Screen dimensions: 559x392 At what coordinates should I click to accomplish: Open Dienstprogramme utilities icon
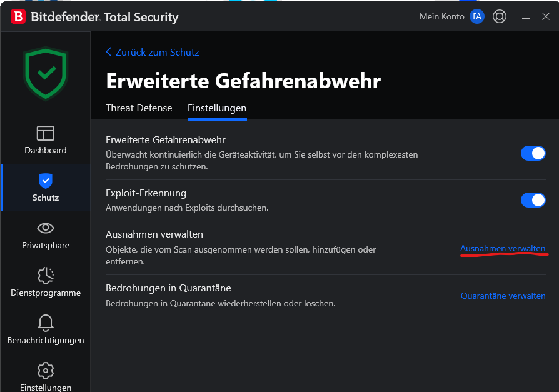pos(46,276)
